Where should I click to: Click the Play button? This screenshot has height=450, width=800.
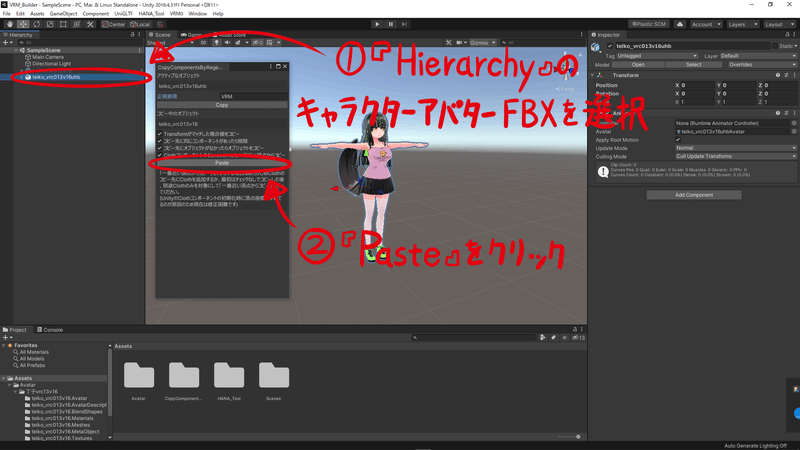377,24
